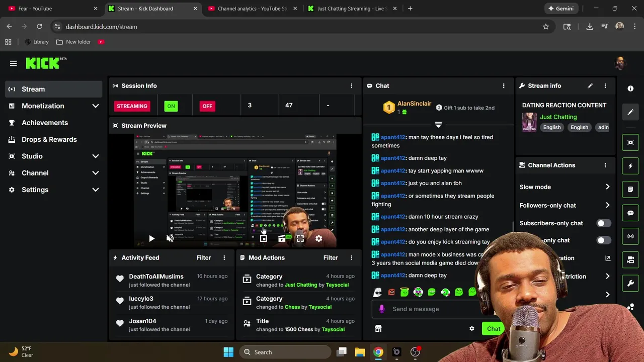The width and height of the screenshot is (644, 362).
Task: Open the chat shop icon below message box
Action: tap(378, 329)
